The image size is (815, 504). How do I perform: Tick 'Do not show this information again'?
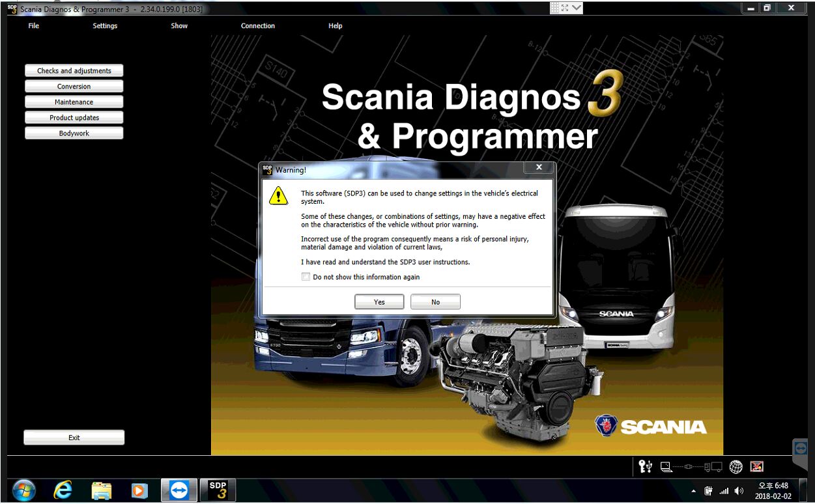pos(306,277)
